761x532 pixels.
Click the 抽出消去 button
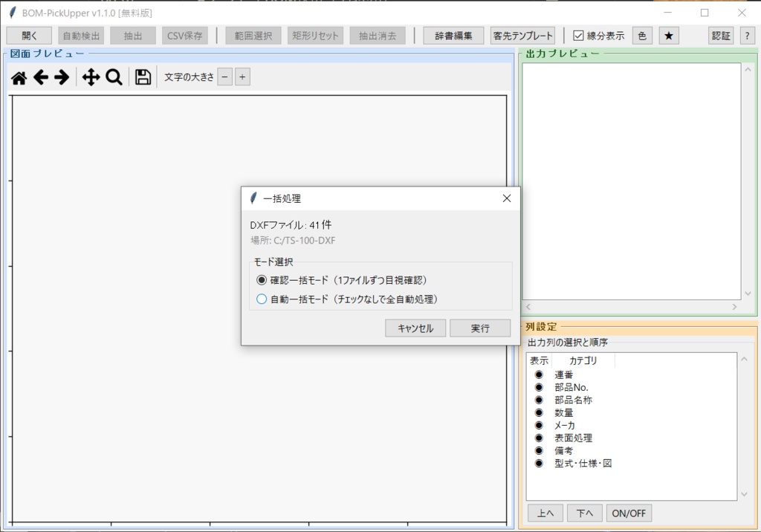378,36
